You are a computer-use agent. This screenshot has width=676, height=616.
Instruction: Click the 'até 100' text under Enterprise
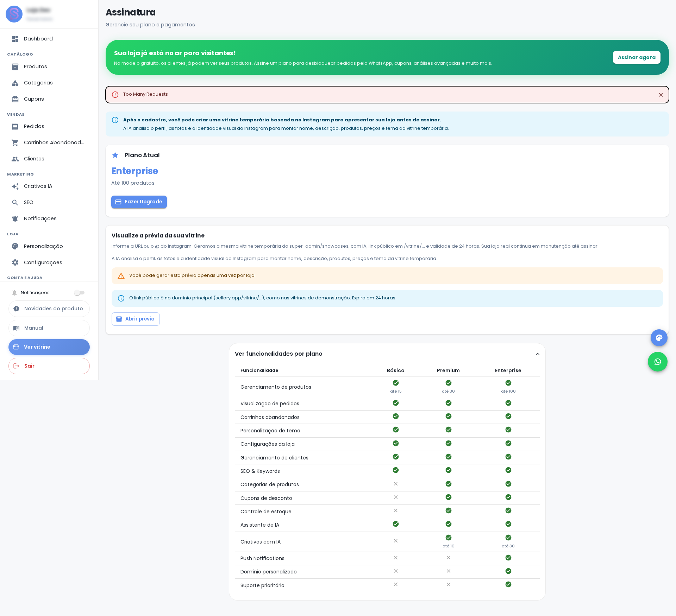point(508,391)
